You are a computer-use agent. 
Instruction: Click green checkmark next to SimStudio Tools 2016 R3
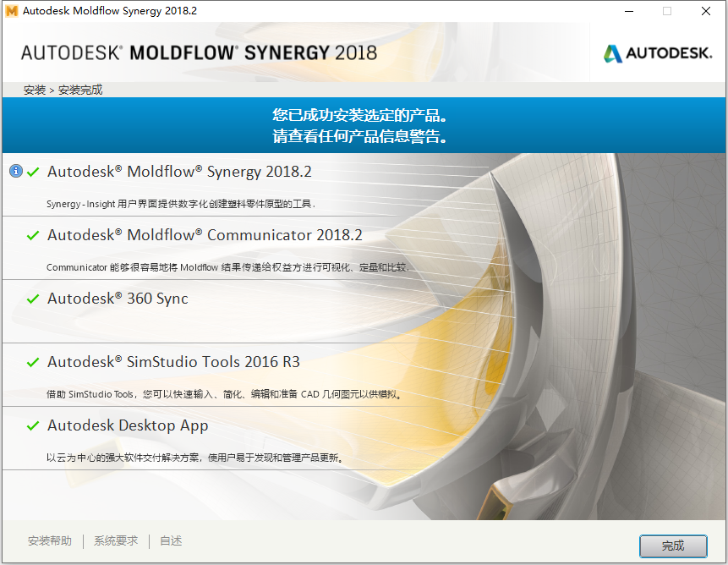(x=33, y=362)
